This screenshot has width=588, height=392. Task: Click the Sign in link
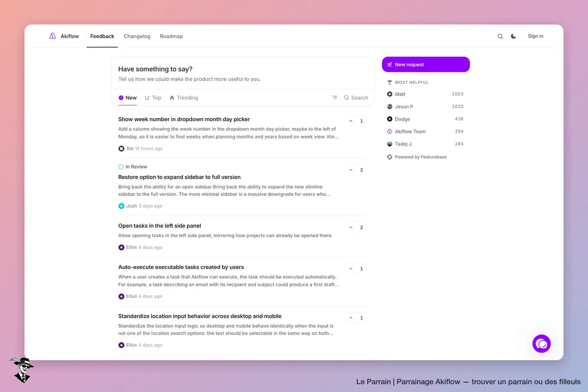[x=536, y=36]
